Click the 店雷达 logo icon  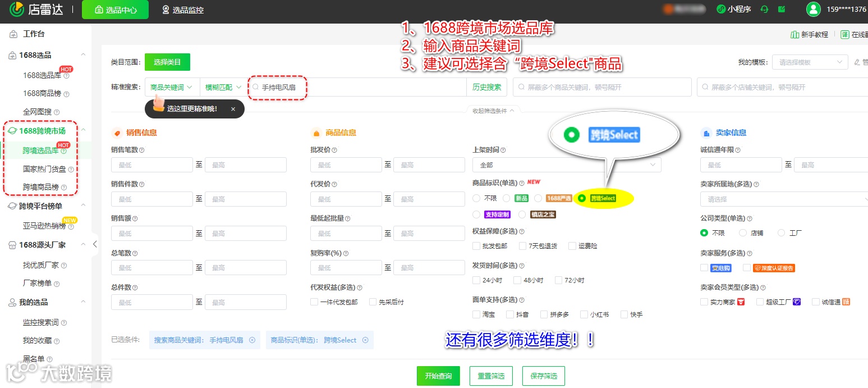(16, 9)
